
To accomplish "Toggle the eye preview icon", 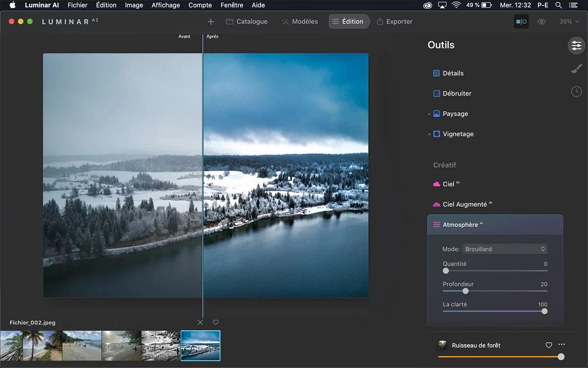I will (x=541, y=22).
